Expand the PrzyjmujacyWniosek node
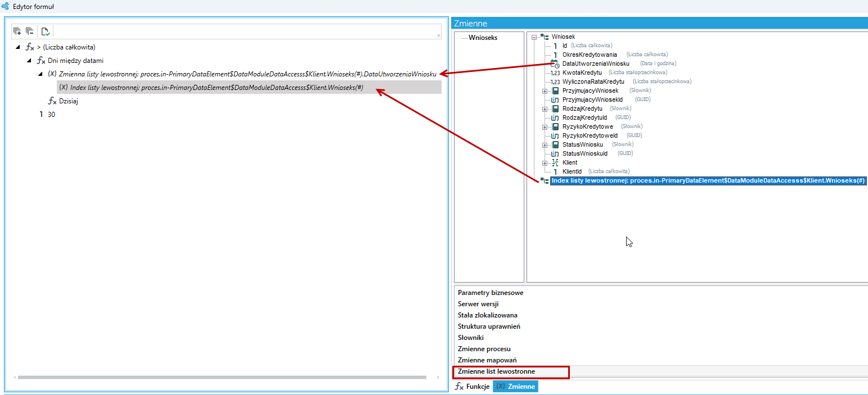 (545, 90)
